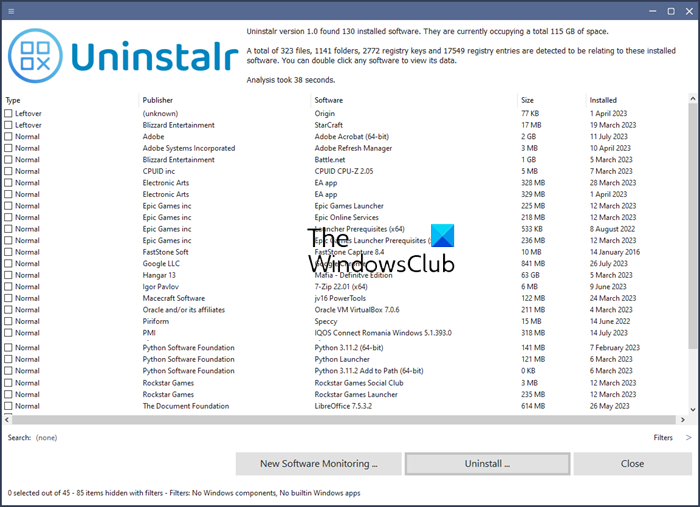Open the Filters link

tap(663, 438)
